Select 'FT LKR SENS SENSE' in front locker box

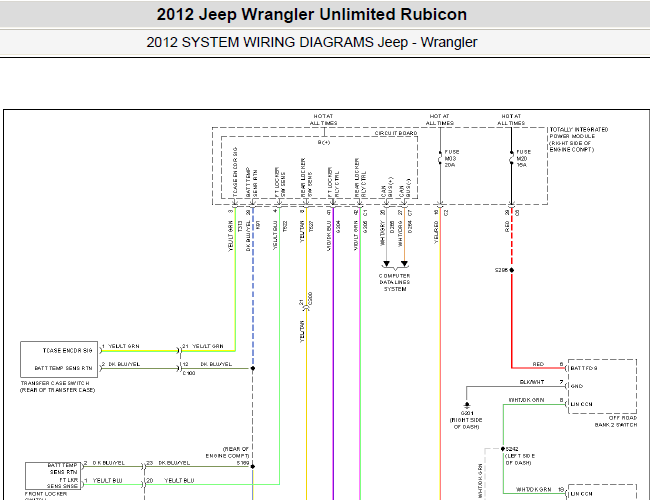point(63,483)
